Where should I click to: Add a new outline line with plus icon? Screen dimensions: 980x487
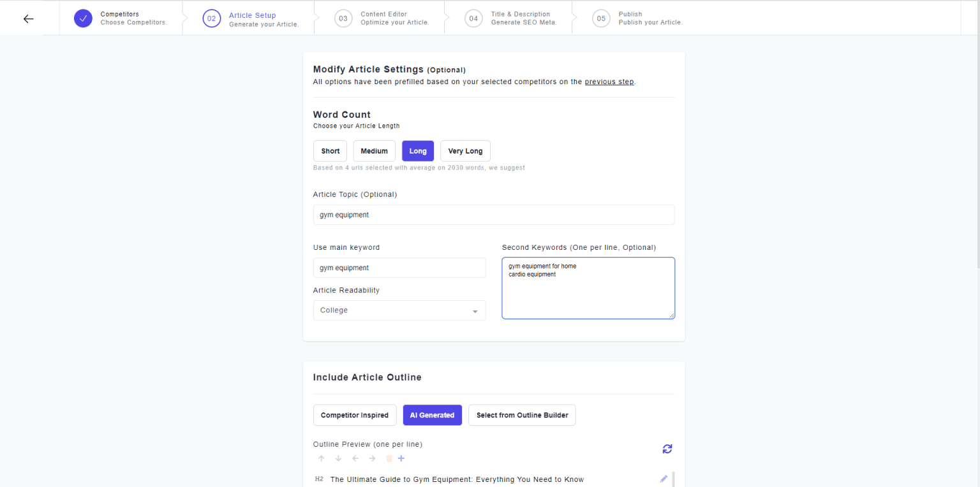(x=401, y=458)
